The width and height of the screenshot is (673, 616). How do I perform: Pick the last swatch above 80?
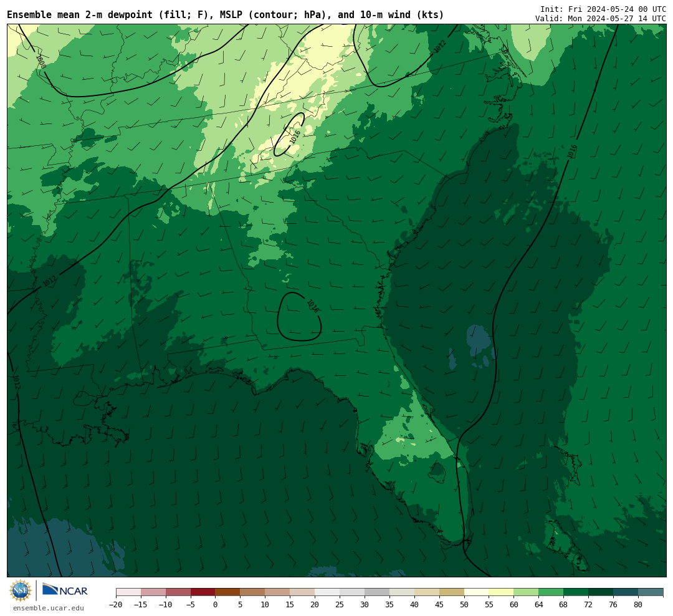point(651,592)
